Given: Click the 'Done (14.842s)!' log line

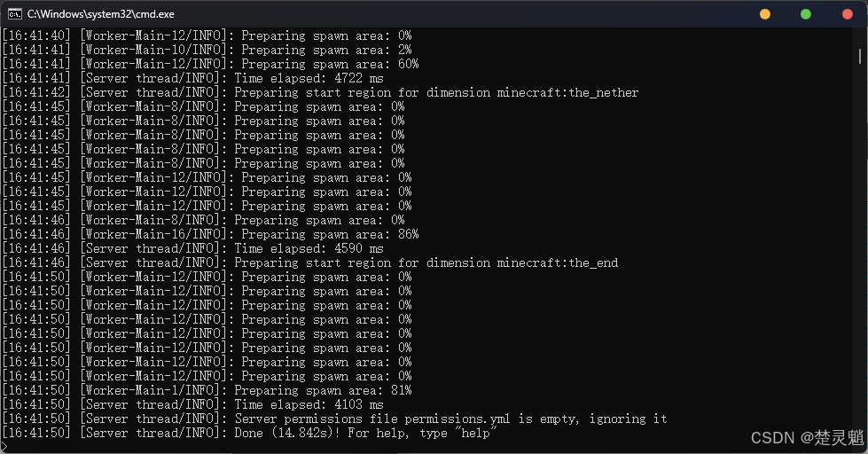Looking at the screenshot, I should pyautogui.click(x=250, y=433).
